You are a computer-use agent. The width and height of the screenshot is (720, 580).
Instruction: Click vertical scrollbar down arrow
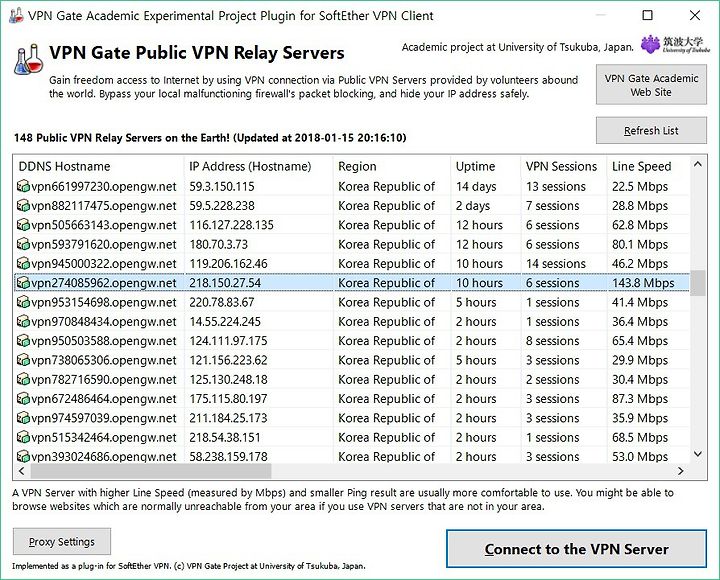pyautogui.click(x=698, y=454)
